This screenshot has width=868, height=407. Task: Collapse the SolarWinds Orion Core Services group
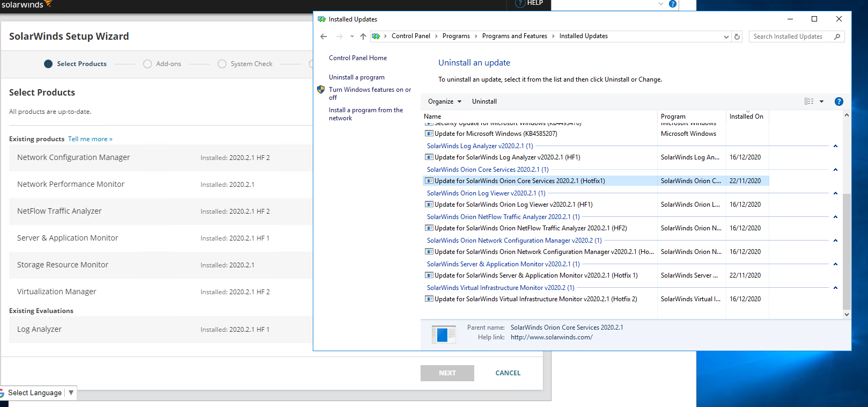[835, 170]
